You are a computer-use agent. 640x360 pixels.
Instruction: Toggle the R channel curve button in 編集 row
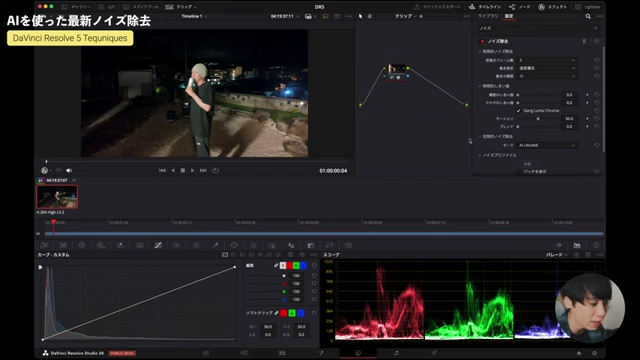point(289,266)
